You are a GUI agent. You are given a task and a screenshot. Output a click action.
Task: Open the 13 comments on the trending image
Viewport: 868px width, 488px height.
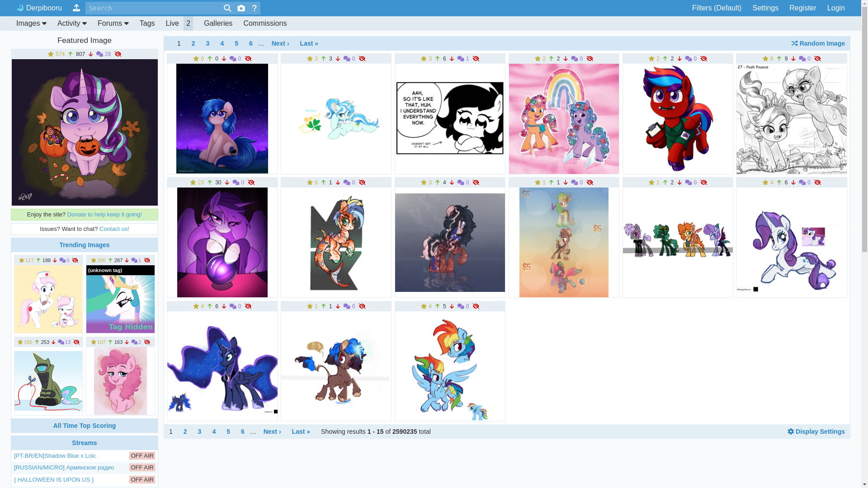click(x=64, y=343)
